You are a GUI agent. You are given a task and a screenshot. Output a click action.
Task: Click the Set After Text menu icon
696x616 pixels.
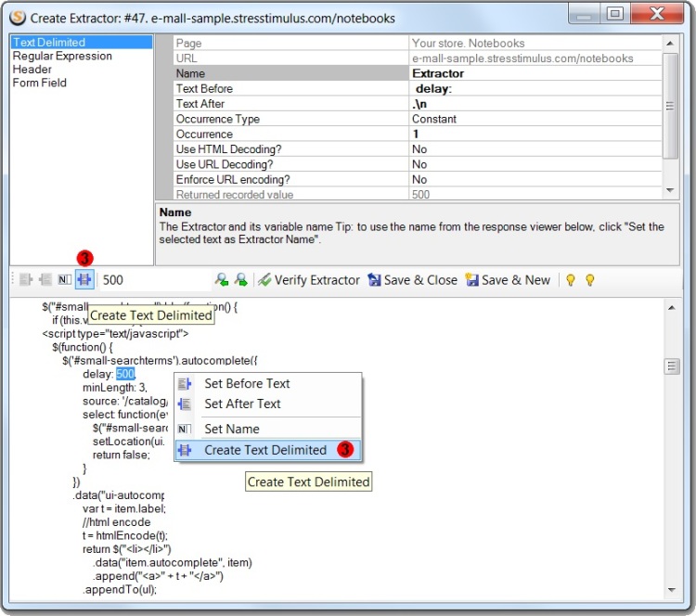(185, 404)
